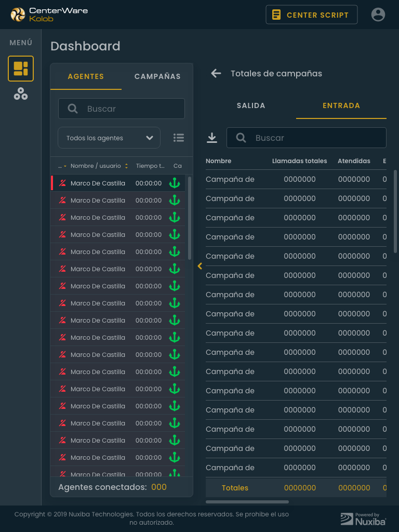Click the MENÚ label in the sidebar
This screenshot has height=532, width=399.
click(21, 43)
